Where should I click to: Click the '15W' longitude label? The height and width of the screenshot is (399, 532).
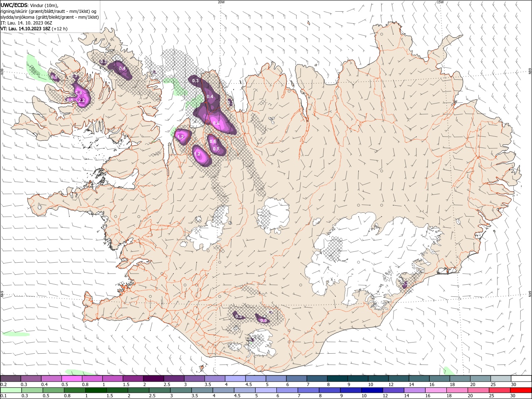click(x=440, y=2)
